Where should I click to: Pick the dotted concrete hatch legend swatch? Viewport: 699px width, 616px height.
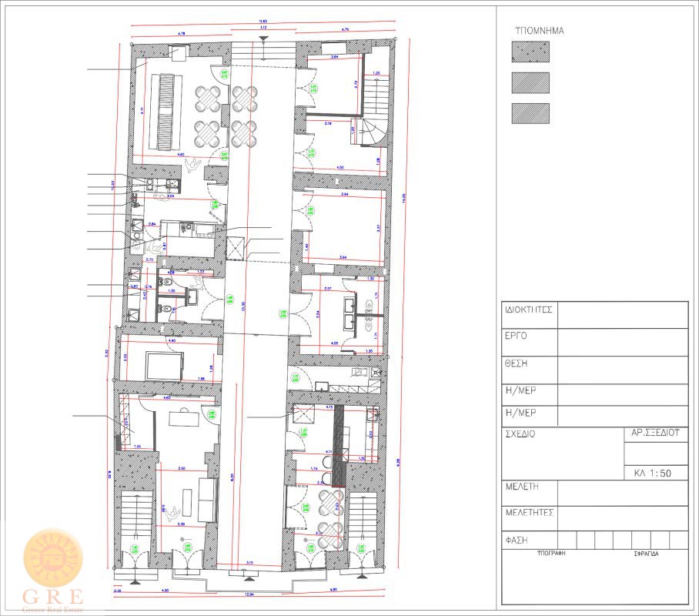530,52
